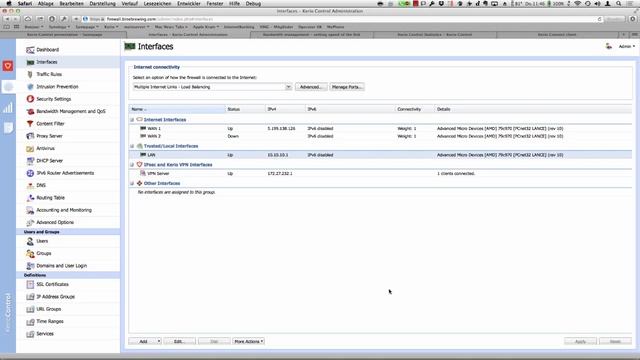This screenshot has height=360, width=640.
Task: Select the VPN Server row
Action: 380,173
